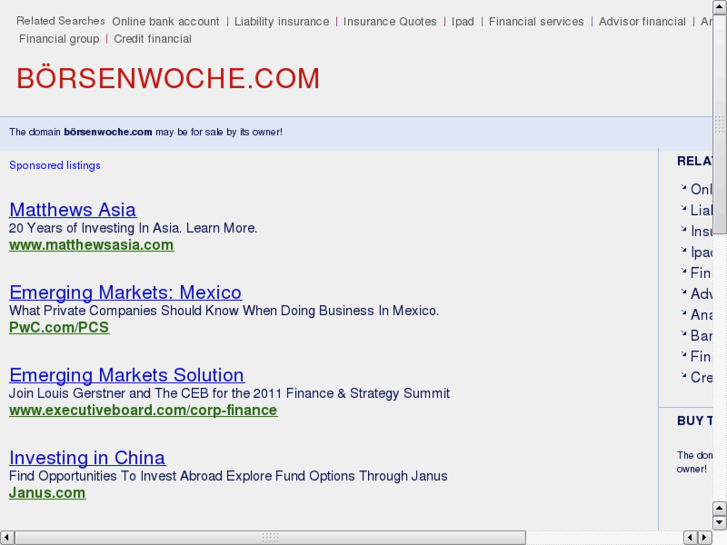Image resolution: width=727 pixels, height=545 pixels.
Task: Click the horizontal scrollbar thumb
Action: tap(270, 538)
